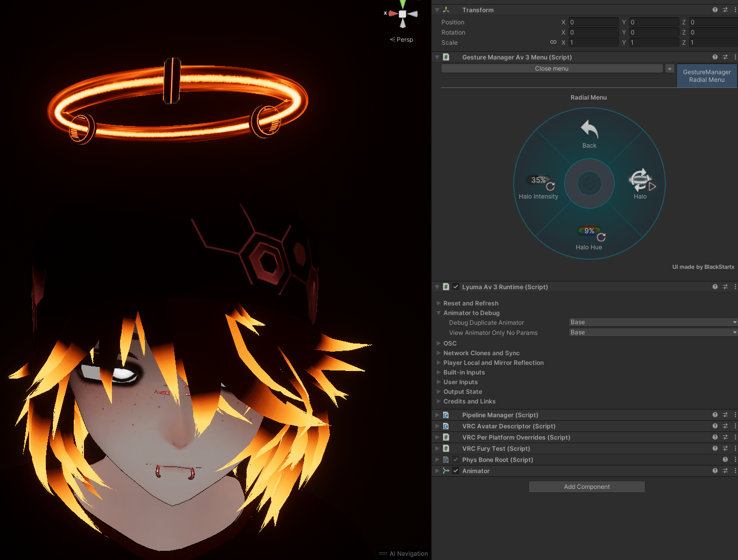Viewport: 738px width, 560px height.
Task: Open help for VRC Avatar Descriptor
Action: (715, 426)
